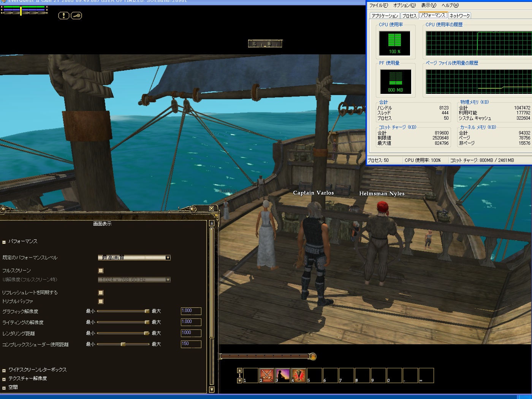The width and height of the screenshot is (532, 399).
Task: Switch to the ネットワーク tab
Action: click(460, 16)
